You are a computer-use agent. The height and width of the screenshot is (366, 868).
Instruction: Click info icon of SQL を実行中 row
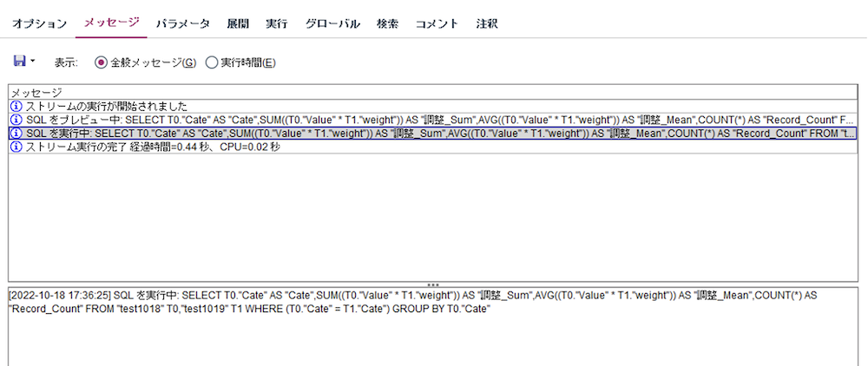coord(16,134)
